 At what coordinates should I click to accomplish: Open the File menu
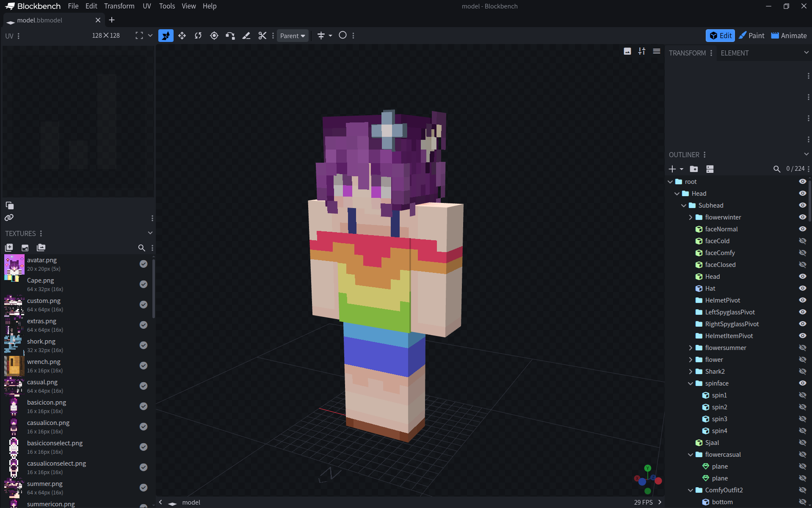[x=73, y=6]
